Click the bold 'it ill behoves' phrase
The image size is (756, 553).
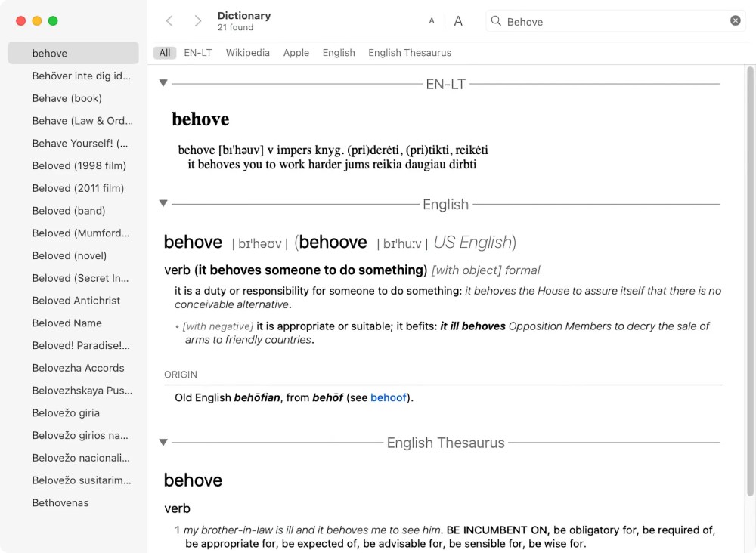point(472,326)
